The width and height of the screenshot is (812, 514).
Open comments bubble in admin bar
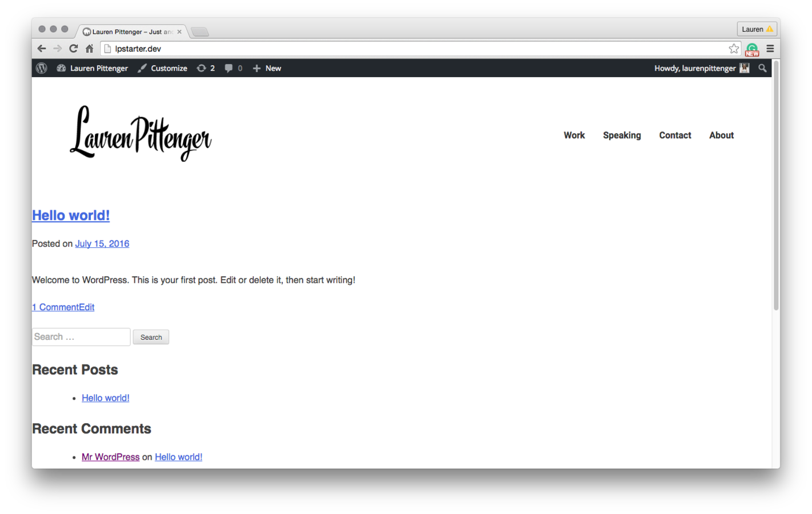tap(233, 68)
